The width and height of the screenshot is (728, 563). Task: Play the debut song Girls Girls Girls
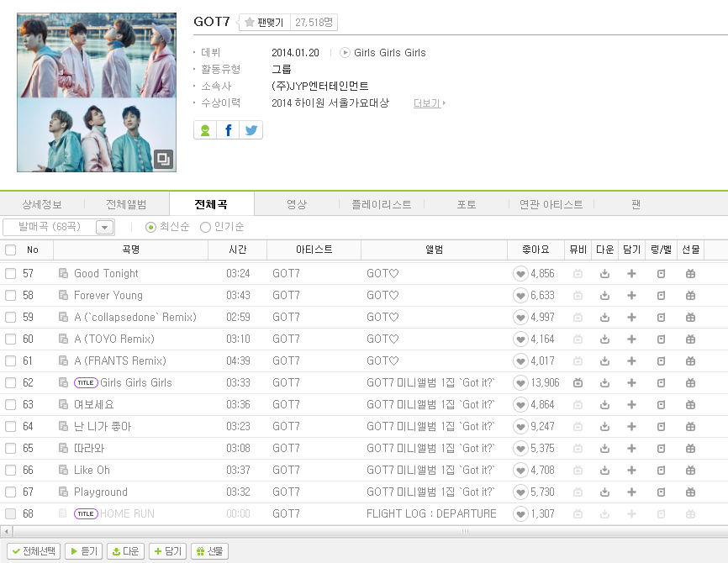click(x=345, y=52)
